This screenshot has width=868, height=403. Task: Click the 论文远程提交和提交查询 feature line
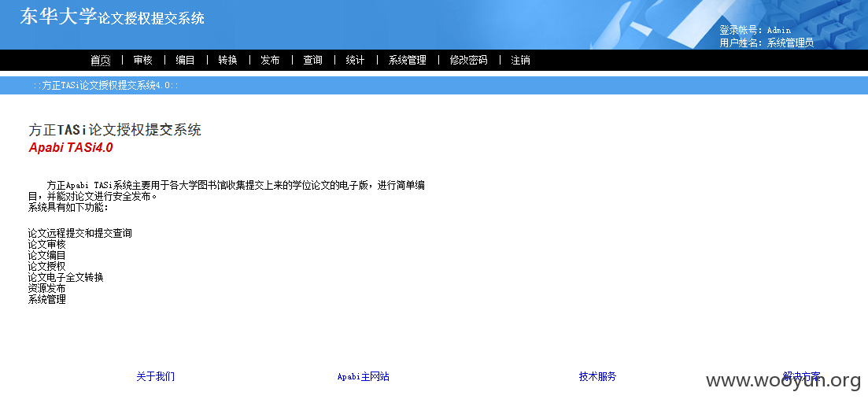pyautogui.click(x=80, y=234)
